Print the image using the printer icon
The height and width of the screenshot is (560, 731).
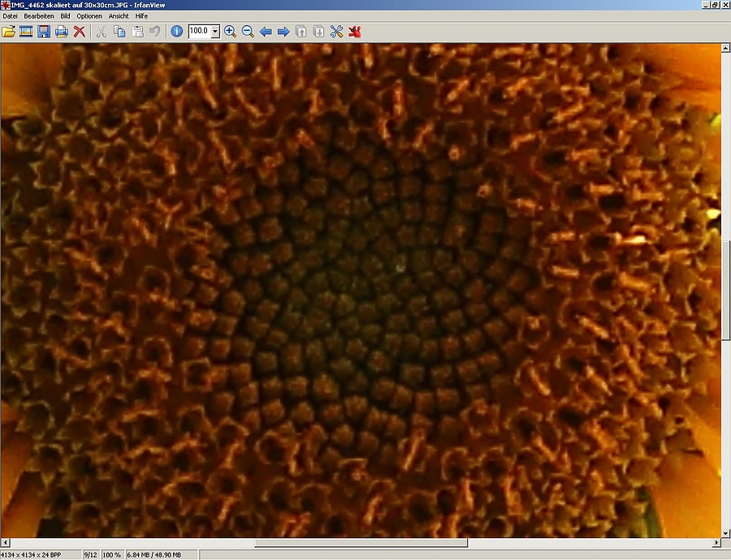click(62, 32)
